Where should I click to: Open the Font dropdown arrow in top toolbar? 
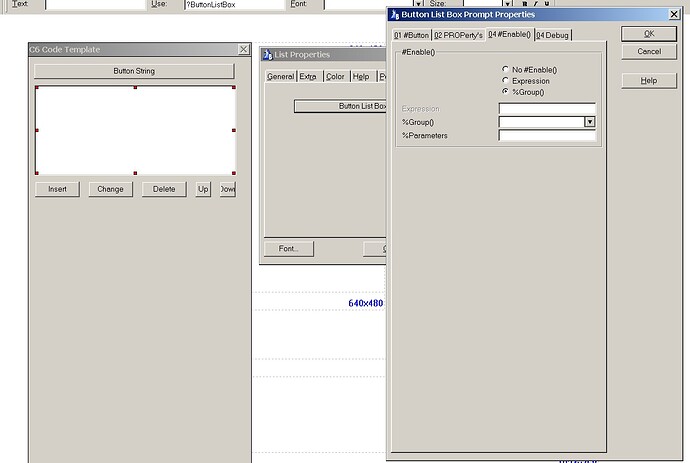tap(419, 4)
